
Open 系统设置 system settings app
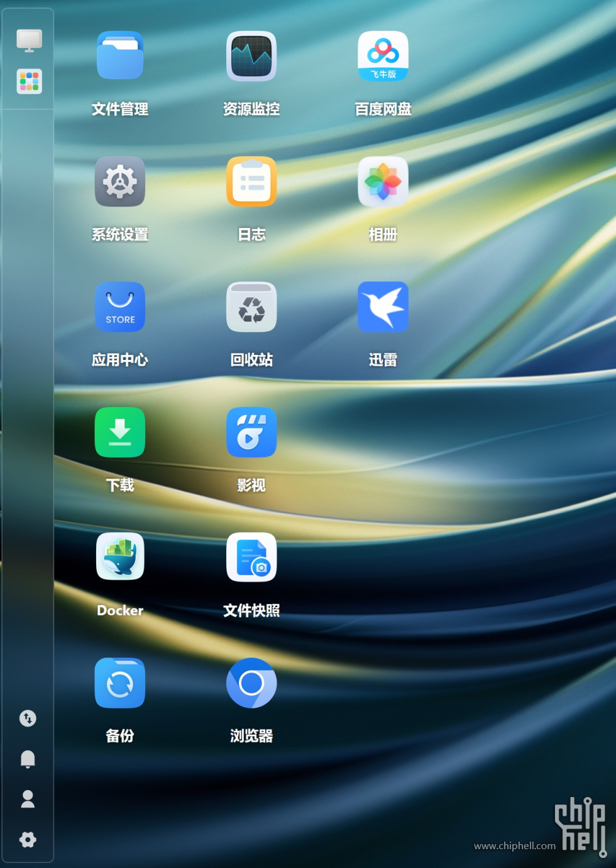120,182
